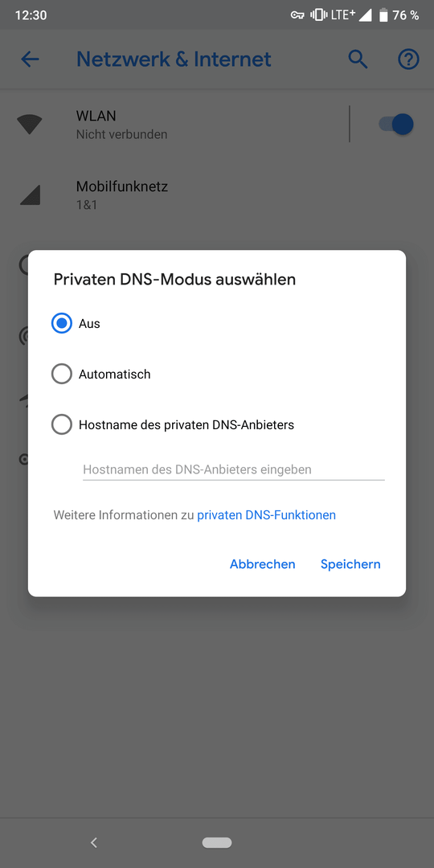This screenshot has width=434, height=868.
Task: Open search with the magnifier icon
Action: click(x=358, y=59)
